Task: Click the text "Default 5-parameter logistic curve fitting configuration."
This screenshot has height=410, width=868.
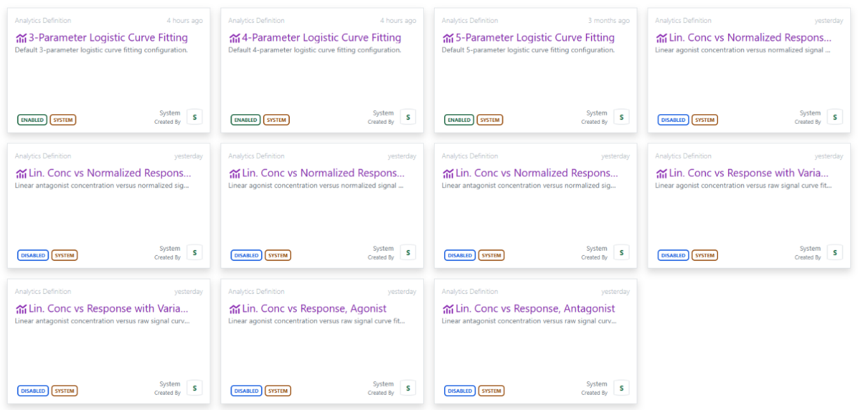Action: (528, 50)
